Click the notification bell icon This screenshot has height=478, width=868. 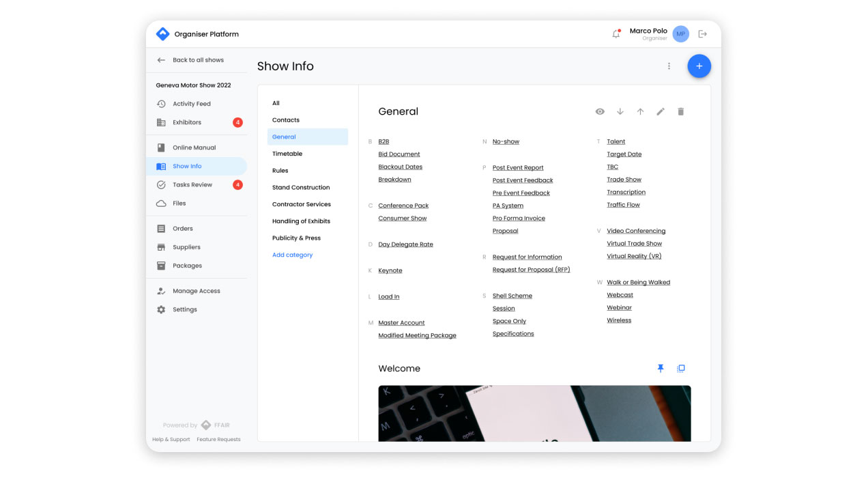click(616, 34)
